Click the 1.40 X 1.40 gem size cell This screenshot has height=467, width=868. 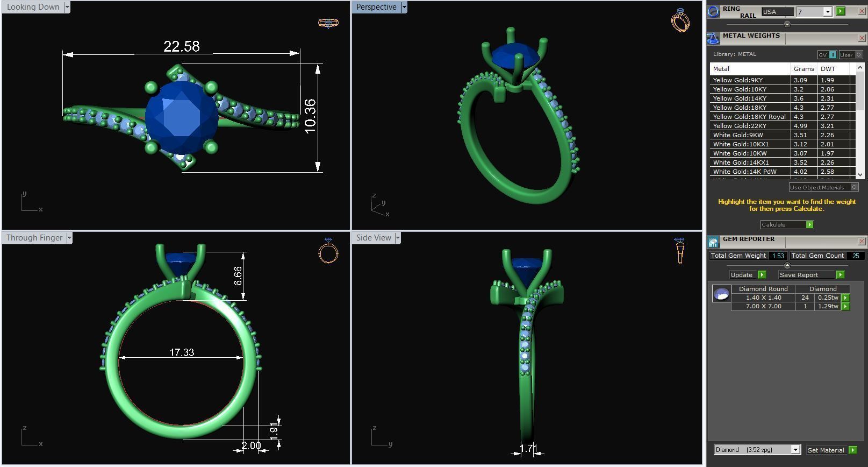[763, 298]
